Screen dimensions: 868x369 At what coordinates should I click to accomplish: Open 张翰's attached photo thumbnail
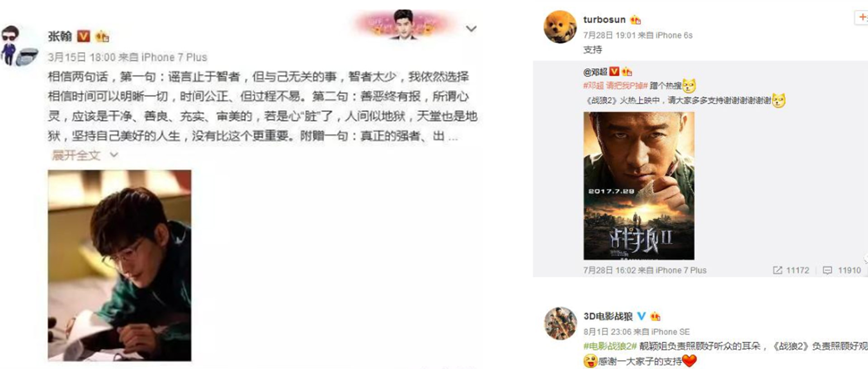(x=119, y=265)
